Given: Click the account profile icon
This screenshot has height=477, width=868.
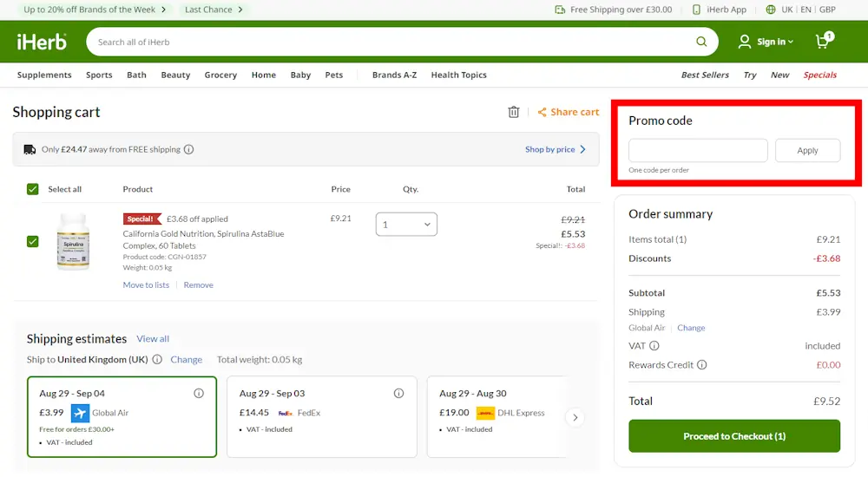Looking at the screenshot, I should (x=745, y=42).
